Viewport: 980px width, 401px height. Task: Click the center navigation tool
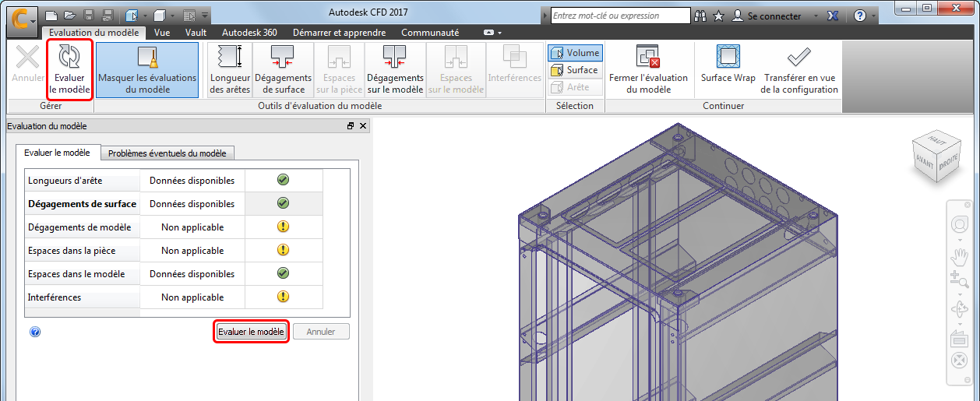pos(959,361)
